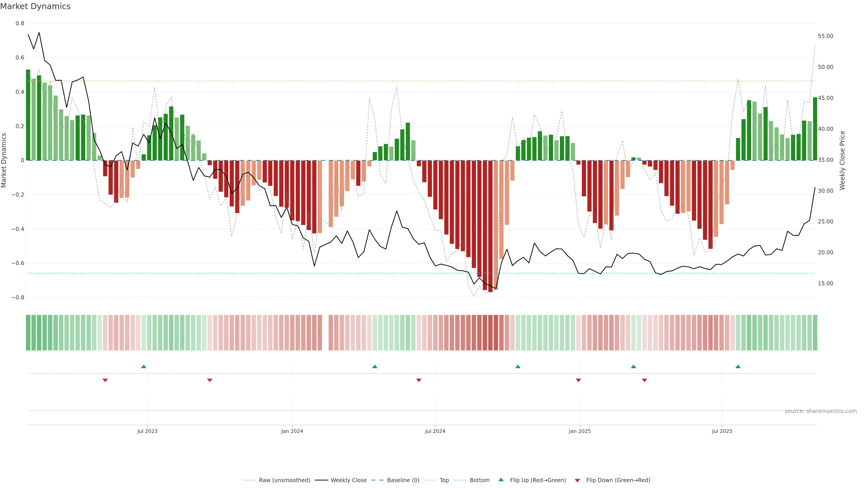Click the Flip Down legend triangle icon
Screen dimensions: 868x488
tap(577, 480)
